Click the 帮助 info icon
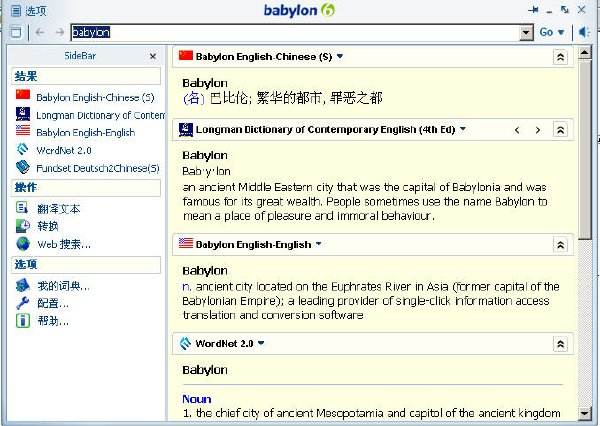 point(23,320)
